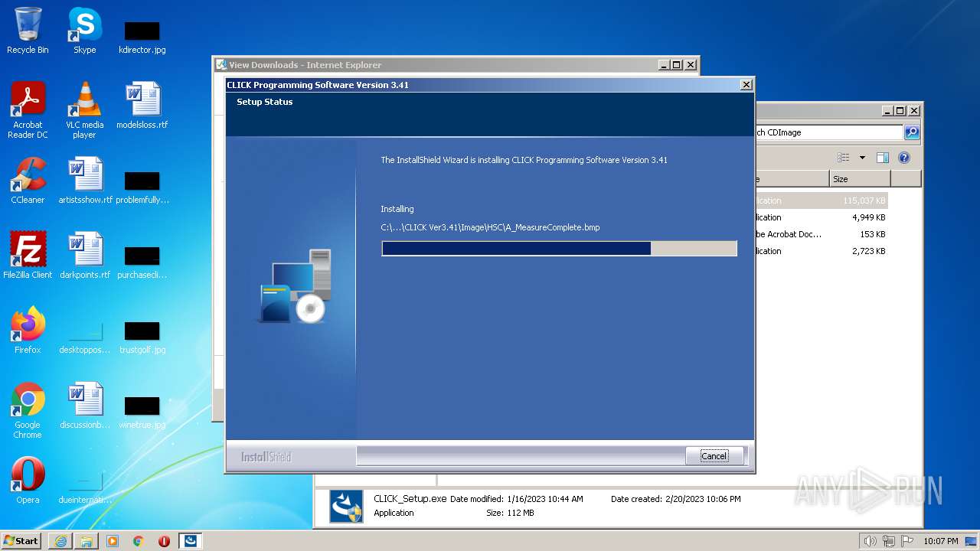Open the Windows Start menu
Viewport: 980px width, 551px height.
coord(21,540)
